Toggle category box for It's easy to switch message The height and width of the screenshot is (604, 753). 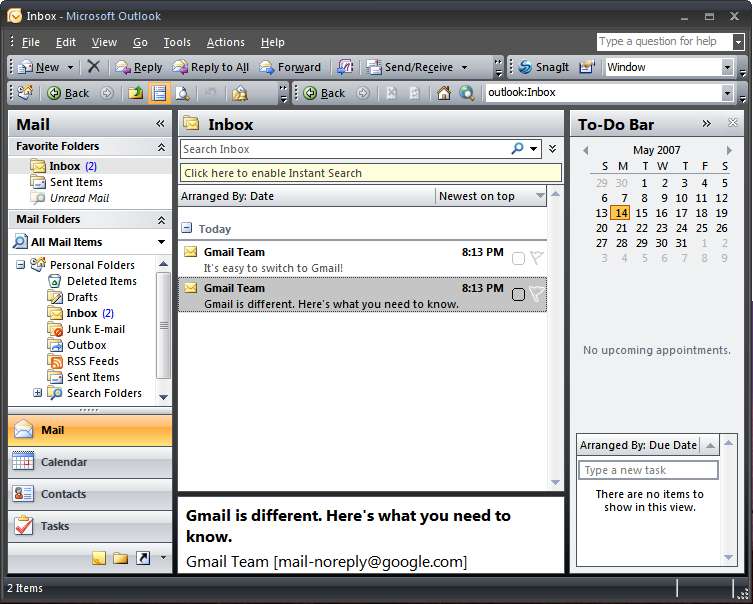pyautogui.click(x=518, y=258)
